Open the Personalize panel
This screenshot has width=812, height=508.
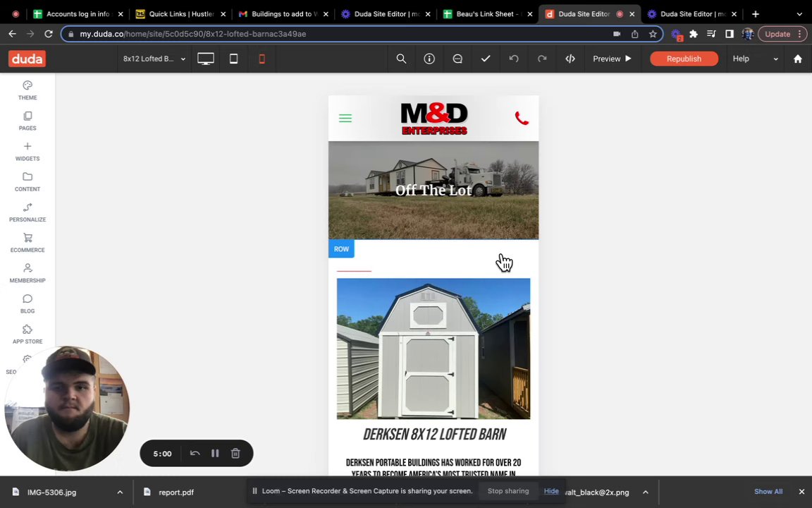click(x=27, y=212)
